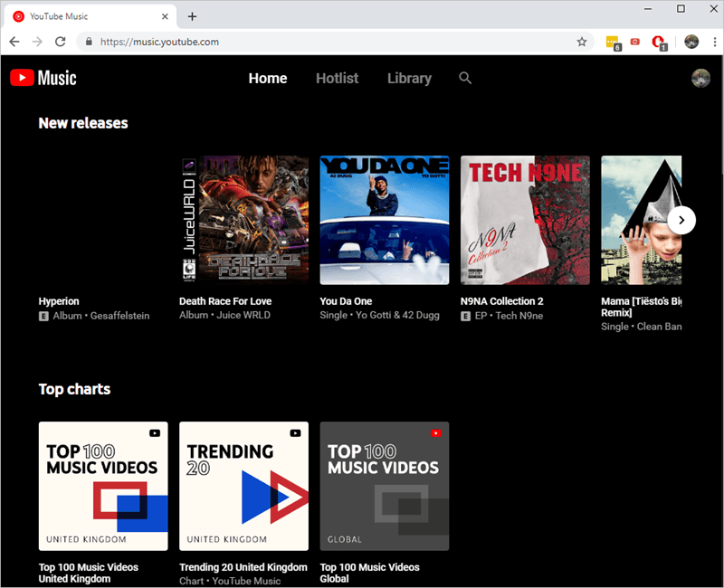Viewport: 724px width, 588px height.
Task: Open the Yo Gotti & 42 Dugg artist link
Action: coord(397,315)
